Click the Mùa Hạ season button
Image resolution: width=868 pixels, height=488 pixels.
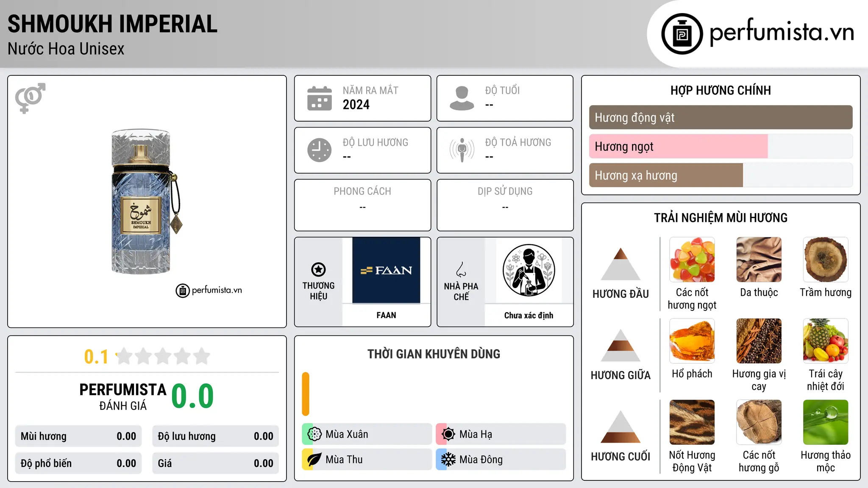click(x=501, y=434)
